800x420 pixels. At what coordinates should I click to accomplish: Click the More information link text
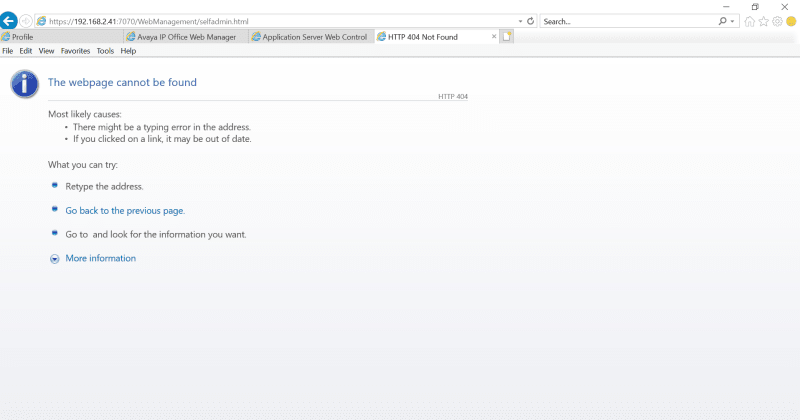coord(101,258)
